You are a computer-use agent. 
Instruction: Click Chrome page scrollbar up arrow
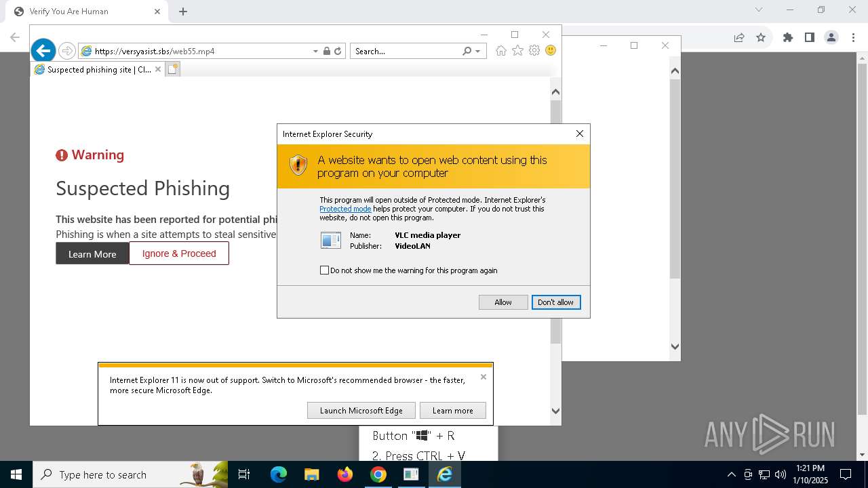[862, 58]
